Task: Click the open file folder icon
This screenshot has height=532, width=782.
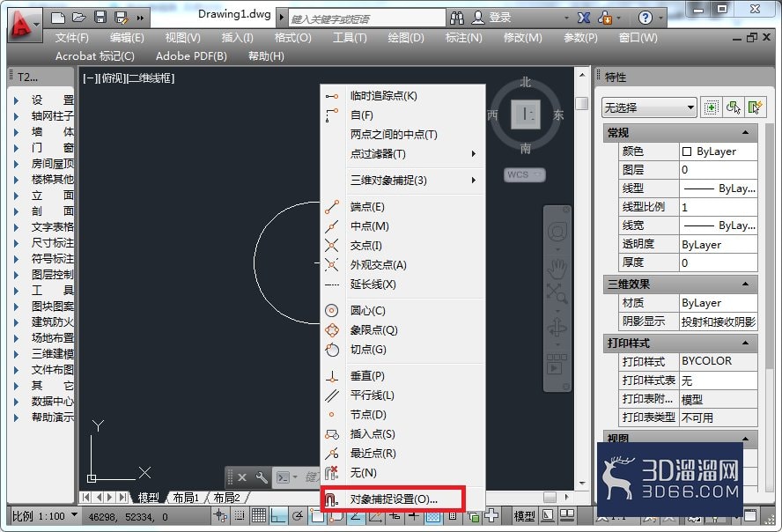Action: tap(78, 18)
